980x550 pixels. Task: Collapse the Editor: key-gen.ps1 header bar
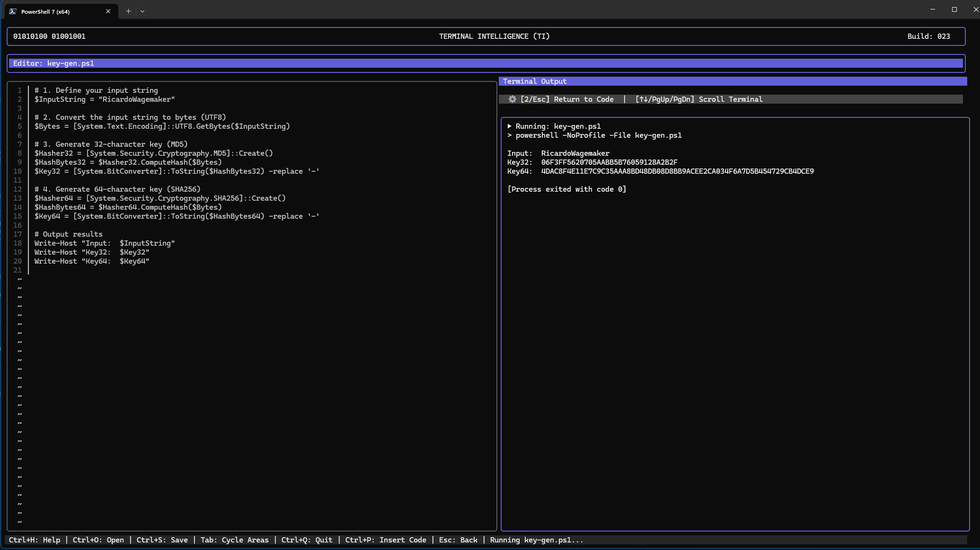click(x=53, y=63)
